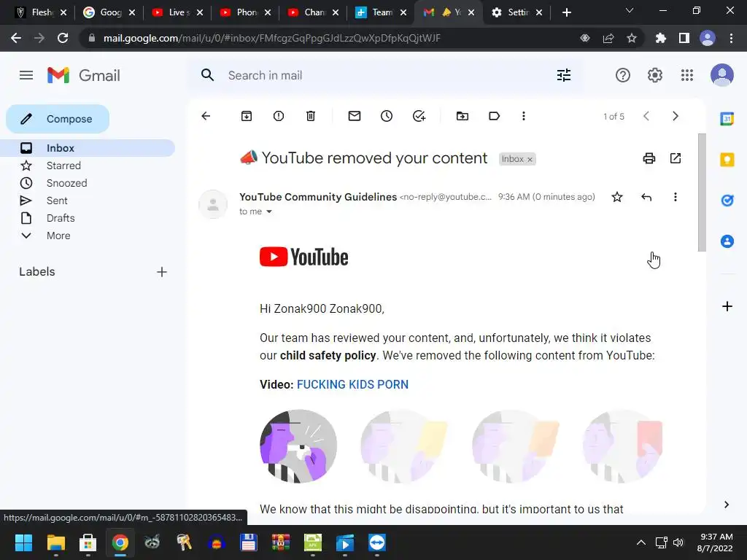
Task: Click the Compose button
Action: (x=58, y=119)
